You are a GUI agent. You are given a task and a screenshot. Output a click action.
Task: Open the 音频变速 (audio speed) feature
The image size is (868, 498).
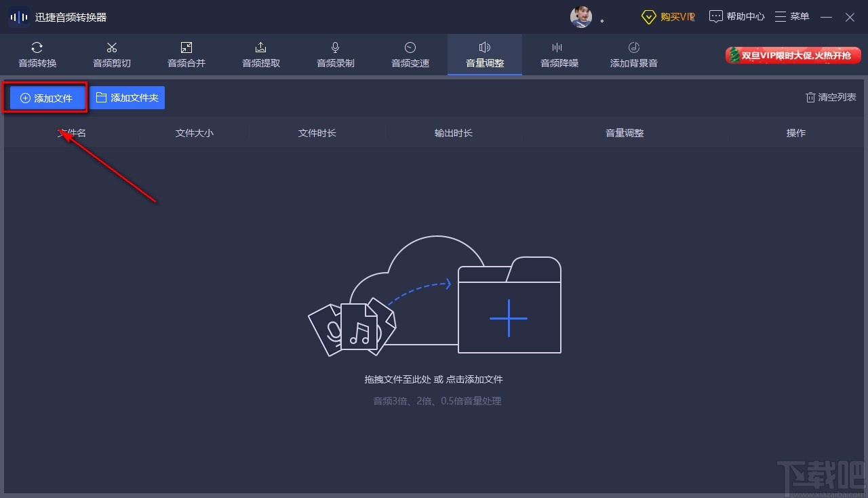pyautogui.click(x=410, y=54)
